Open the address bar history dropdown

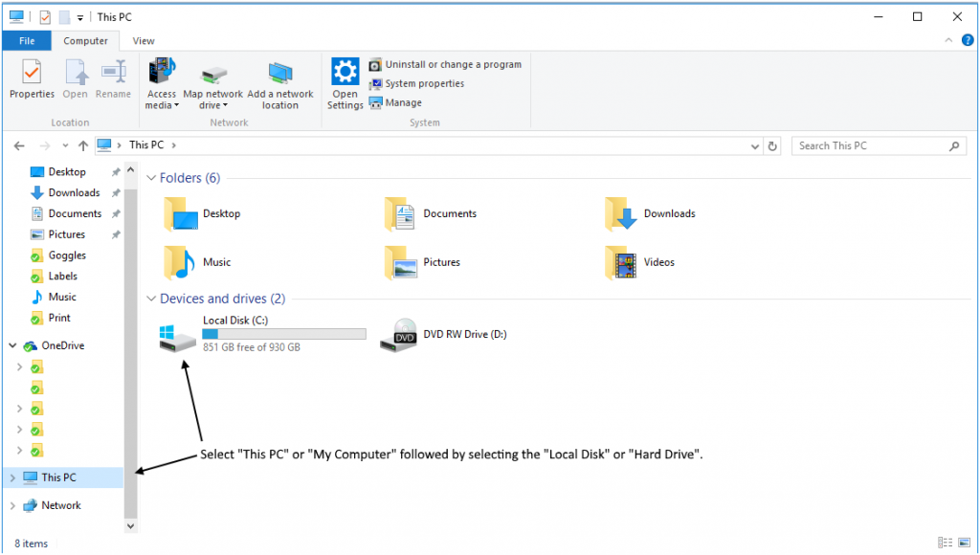(755, 146)
